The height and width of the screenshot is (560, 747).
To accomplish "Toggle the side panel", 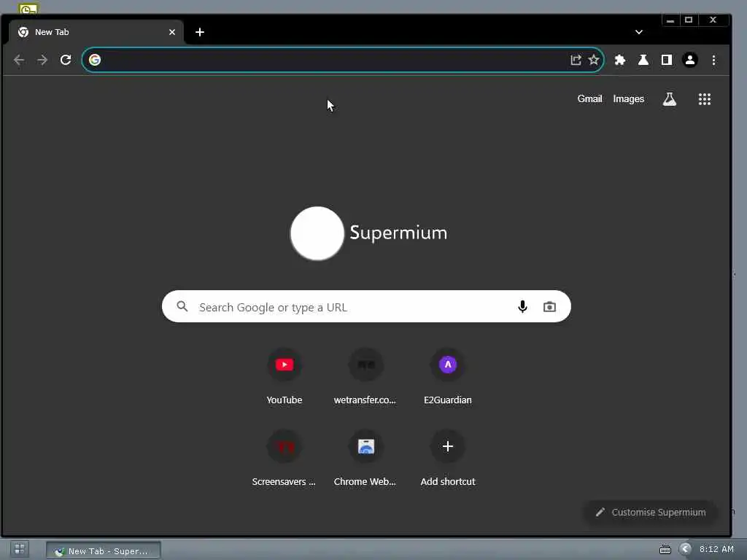I will pos(667,60).
